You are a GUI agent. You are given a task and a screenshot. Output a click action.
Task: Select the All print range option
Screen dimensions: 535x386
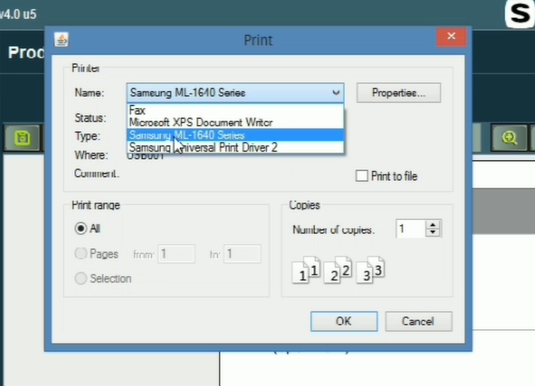tap(81, 228)
